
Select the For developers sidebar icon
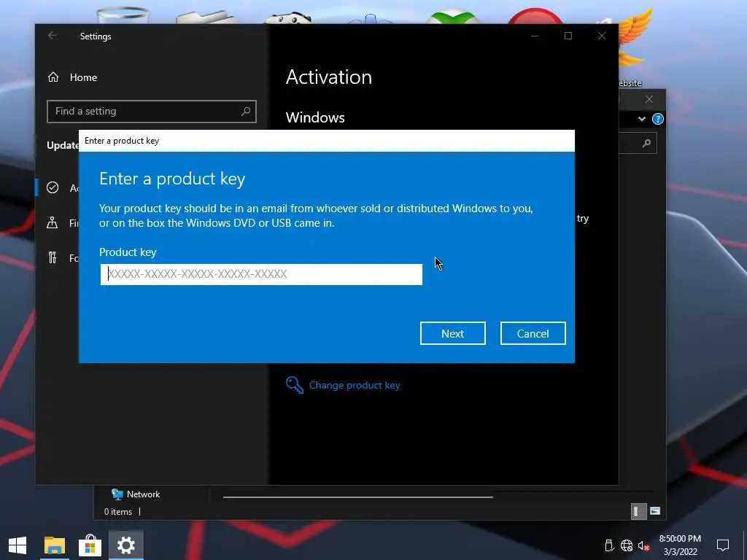tap(53, 257)
